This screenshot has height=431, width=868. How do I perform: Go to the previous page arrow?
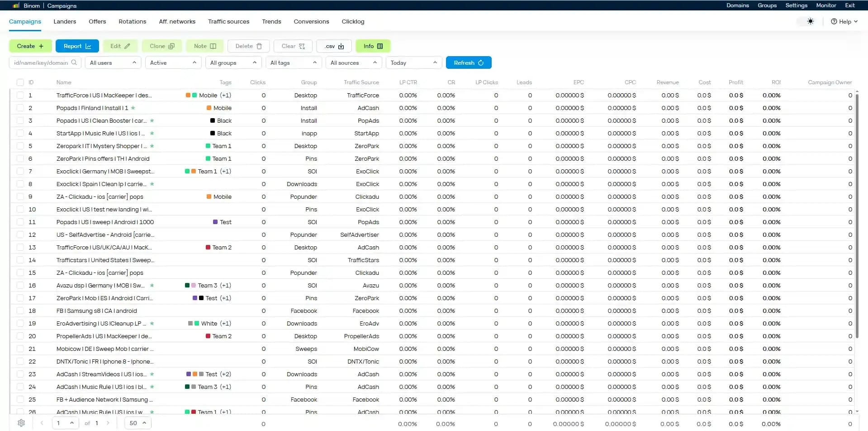tap(42, 423)
